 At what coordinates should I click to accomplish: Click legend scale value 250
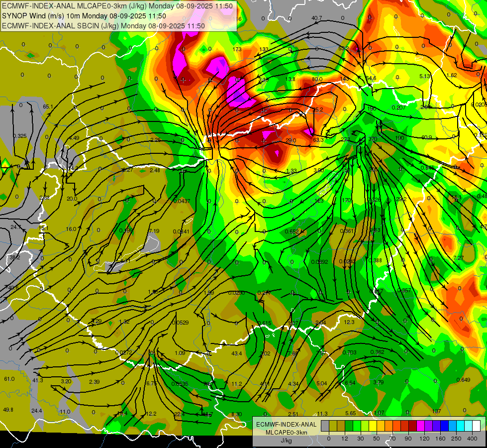click(456, 439)
